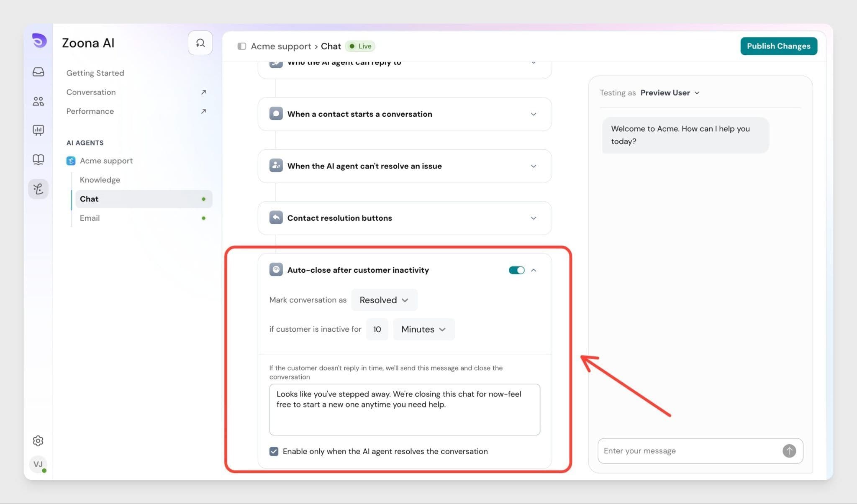Open the Preview User dropdown
The height and width of the screenshot is (504, 857).
click(x=670, y=93)
